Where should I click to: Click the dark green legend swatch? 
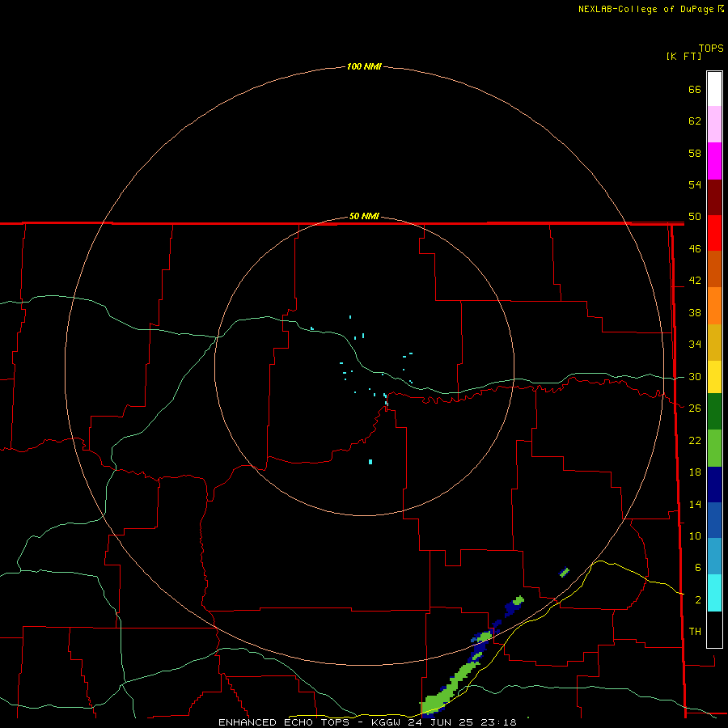[x=714, y=412]
